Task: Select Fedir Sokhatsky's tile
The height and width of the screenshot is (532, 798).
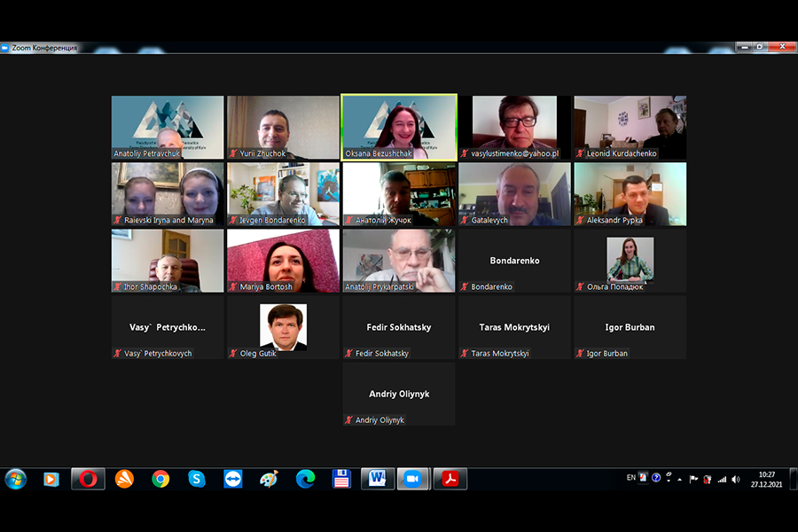Action: (399, 328)
